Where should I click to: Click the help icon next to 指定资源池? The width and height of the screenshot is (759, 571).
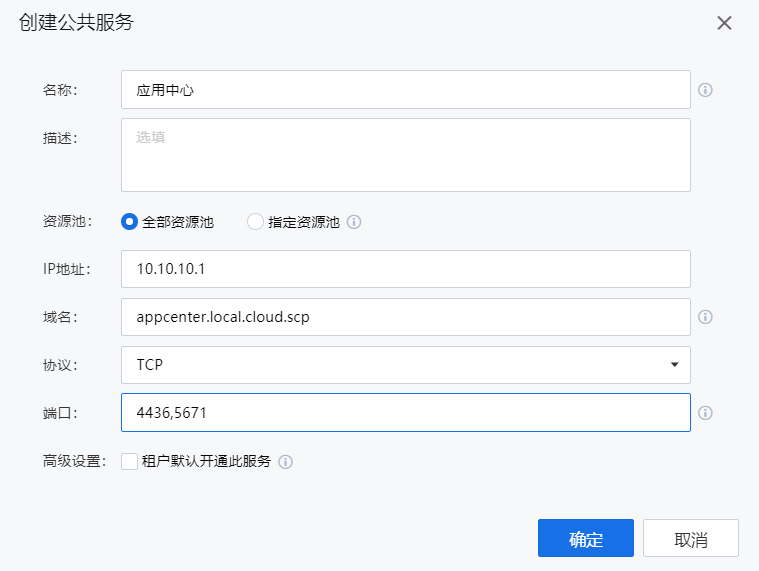point(354,222)
